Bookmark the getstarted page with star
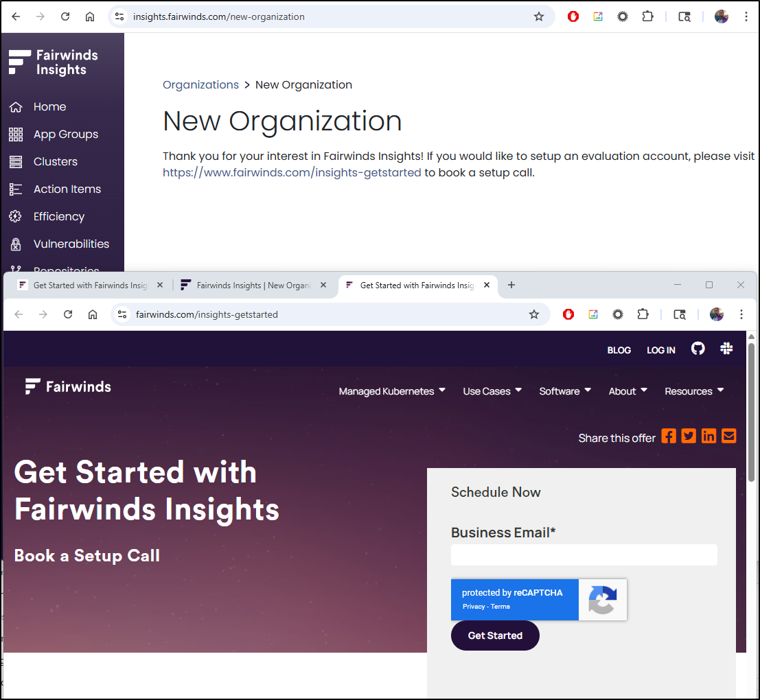 pos(533,314)
